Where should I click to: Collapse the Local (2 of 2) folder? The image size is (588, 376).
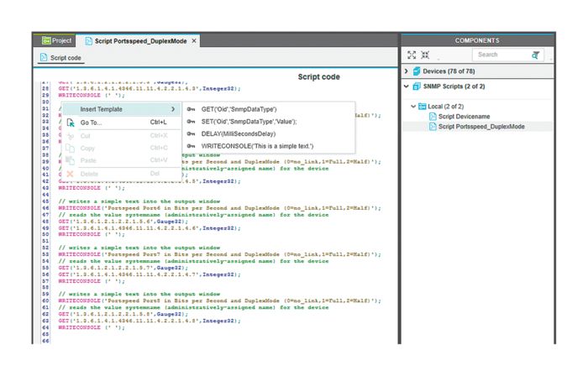[x=413, y=107]
